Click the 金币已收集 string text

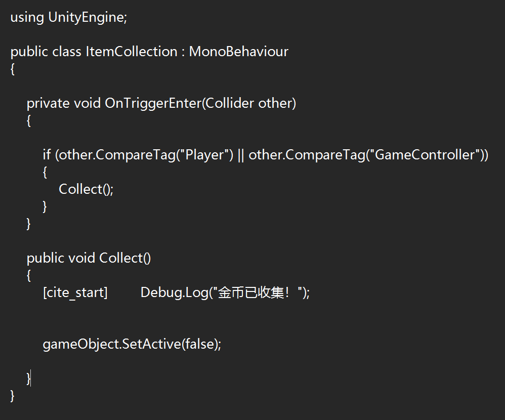pyautogui.click(x=250, y=292)
